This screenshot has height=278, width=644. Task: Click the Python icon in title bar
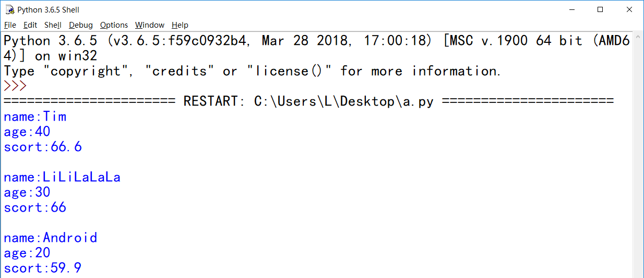[x=9, y=10]
